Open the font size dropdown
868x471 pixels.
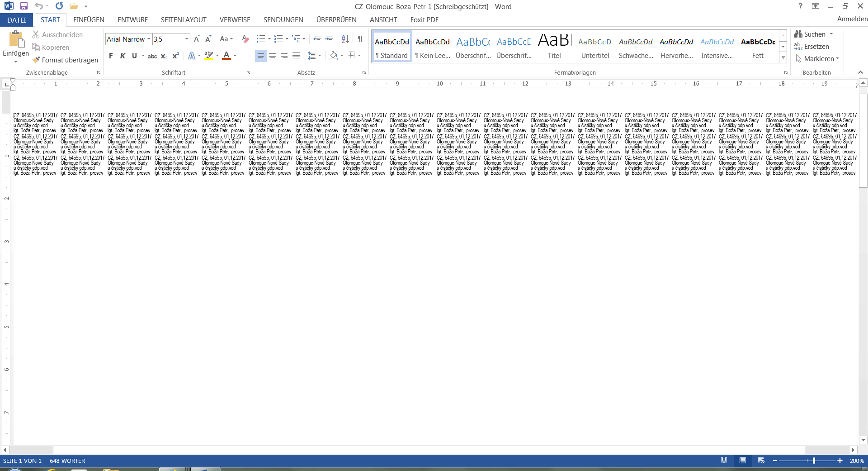tap(186, 39)
